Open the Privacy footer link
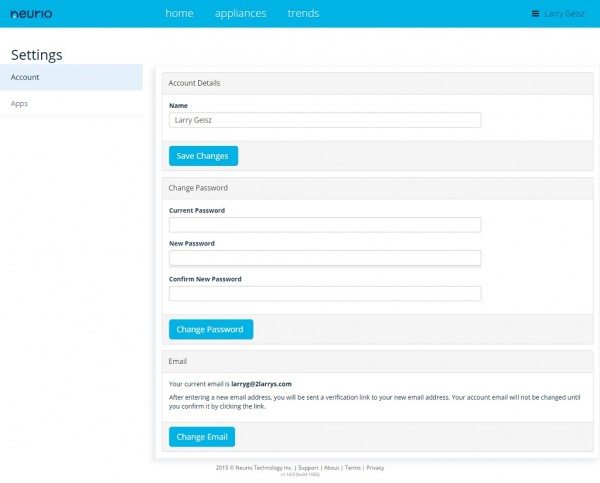 (x=375, y=468)
